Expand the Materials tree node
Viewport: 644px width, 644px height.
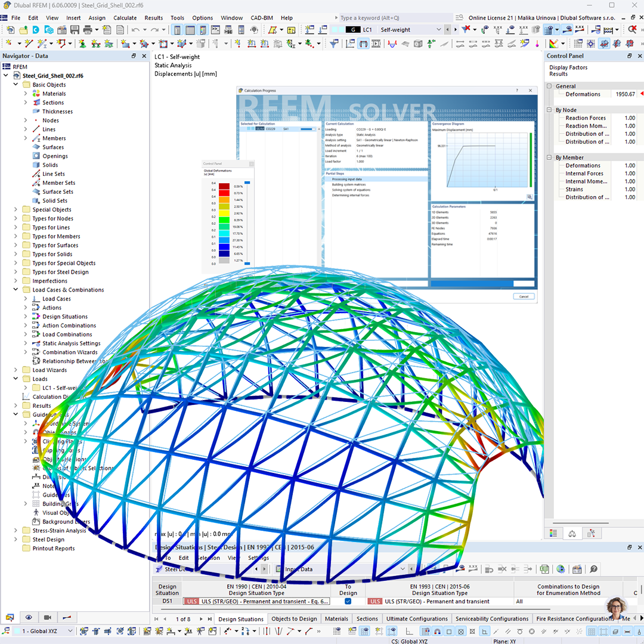pyautogui.click(x=26, y=94)
